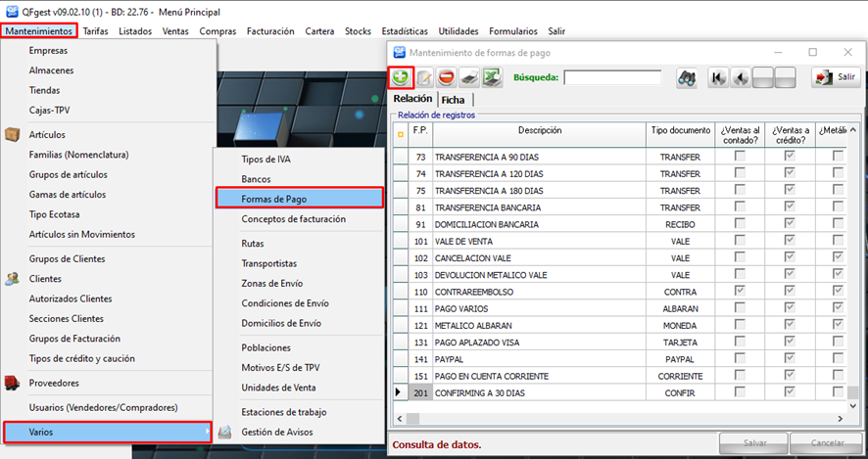
Task: Open the Utilidades menu
Action: 458,31
